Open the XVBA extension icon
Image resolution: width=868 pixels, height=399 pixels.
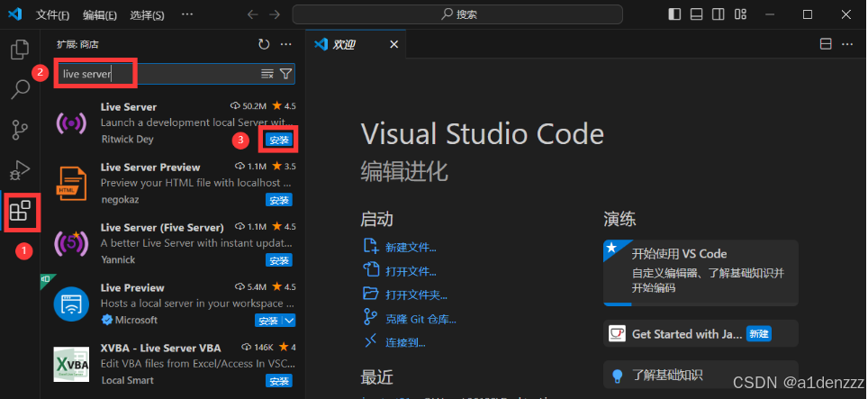(71, 364)
